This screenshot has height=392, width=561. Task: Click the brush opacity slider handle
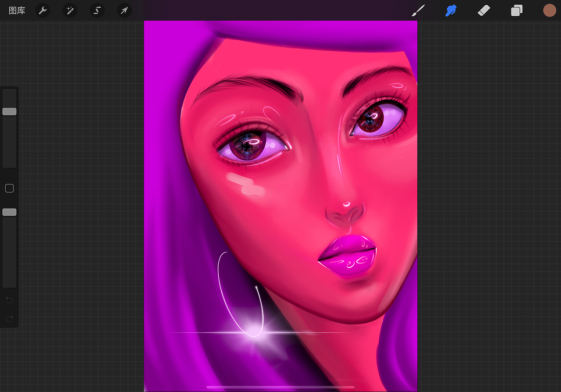click(x=9, y=212)
